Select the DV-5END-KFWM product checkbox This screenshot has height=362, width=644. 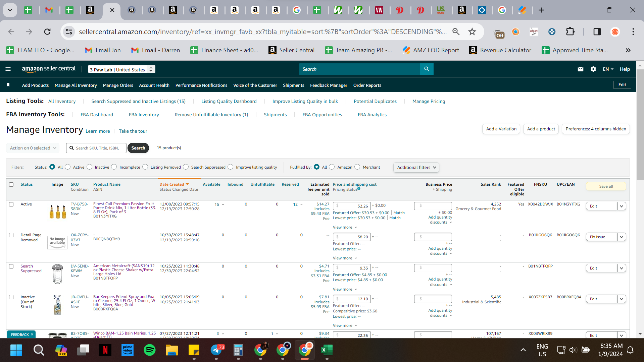[x=11, y=266]
